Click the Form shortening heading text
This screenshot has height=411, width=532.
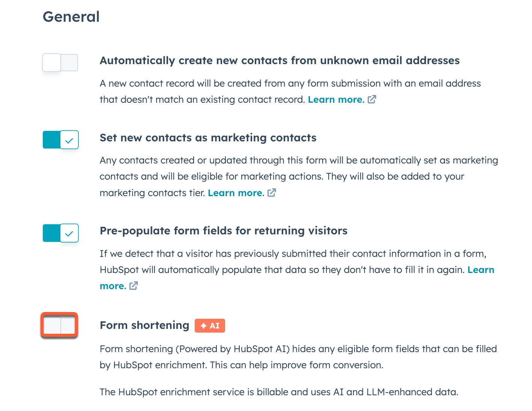pyautogui.click(x=144, y=325)
